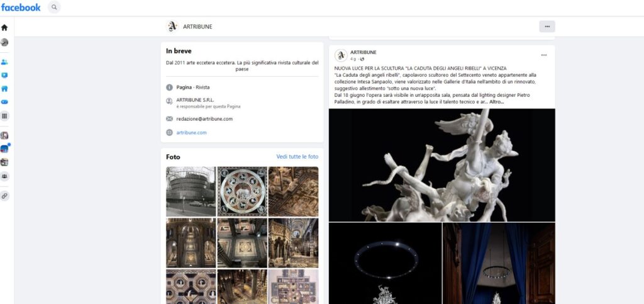Open Marketplace from the left sidebar
The width and height of the screenshot is (644, 304).
[x=4, y=88]
